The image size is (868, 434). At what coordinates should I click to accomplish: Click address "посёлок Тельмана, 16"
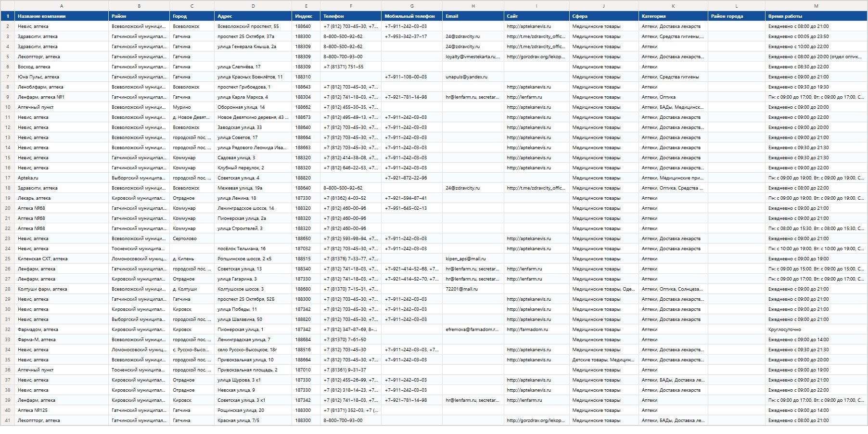coord(253,249)
